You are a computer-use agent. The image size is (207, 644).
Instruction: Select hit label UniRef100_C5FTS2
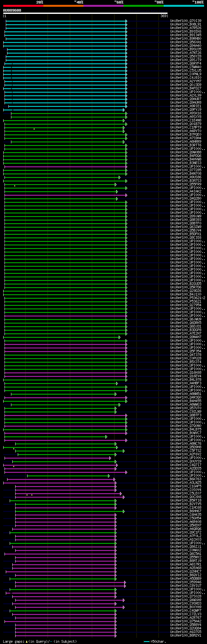186,451
